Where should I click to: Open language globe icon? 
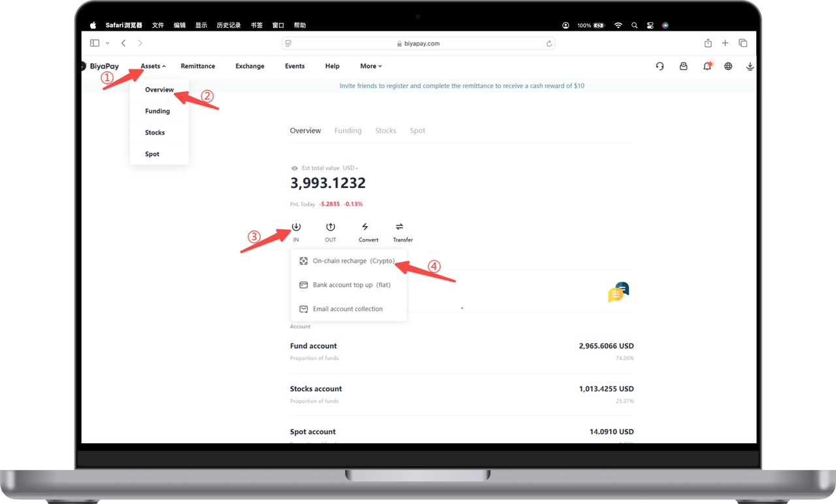coord(728,66)
